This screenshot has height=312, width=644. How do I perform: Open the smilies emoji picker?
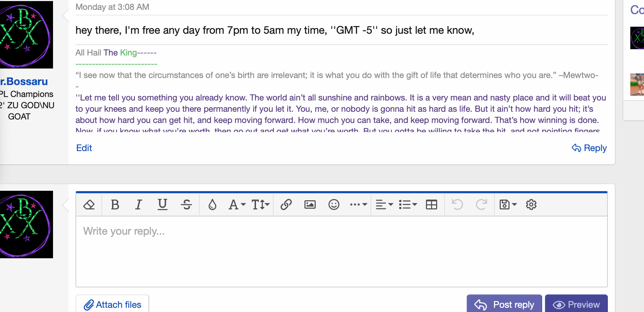point(334,204)
